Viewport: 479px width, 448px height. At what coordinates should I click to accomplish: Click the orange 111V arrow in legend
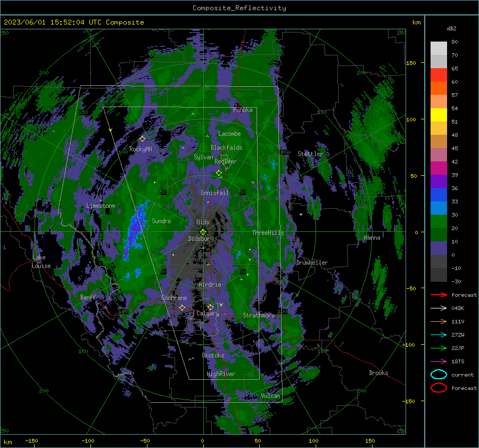coord(439,321)
